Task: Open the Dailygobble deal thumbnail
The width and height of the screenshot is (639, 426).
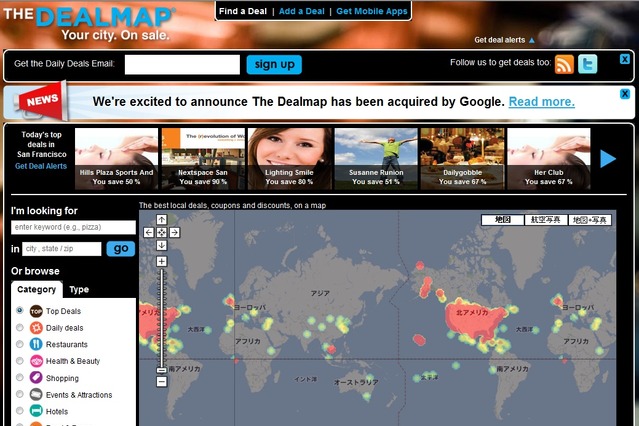Action: coord(462,159)
